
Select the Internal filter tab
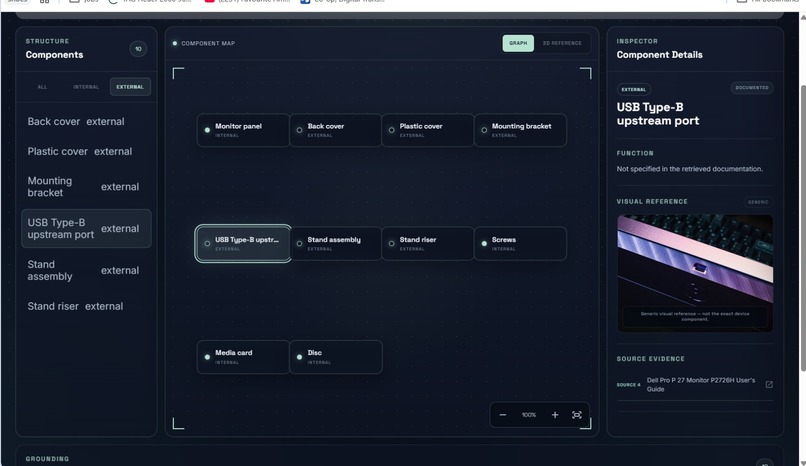pyautogui.click(x=86, y=87)
